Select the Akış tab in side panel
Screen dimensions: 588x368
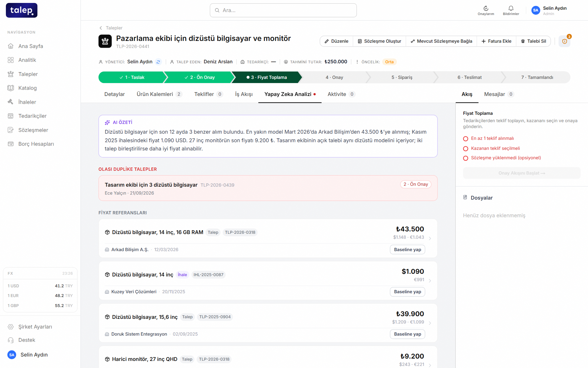tap(467, 94)
